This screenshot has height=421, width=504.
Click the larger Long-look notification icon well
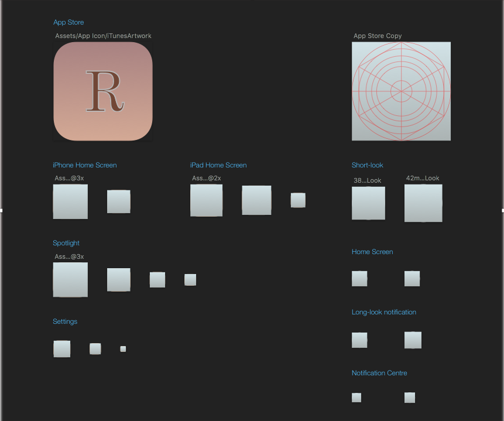(x=413, y=340)
